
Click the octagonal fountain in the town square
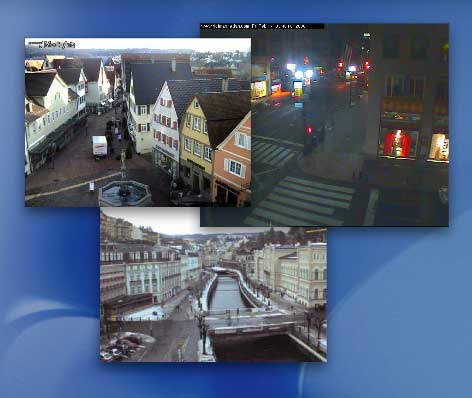point(124,193)
